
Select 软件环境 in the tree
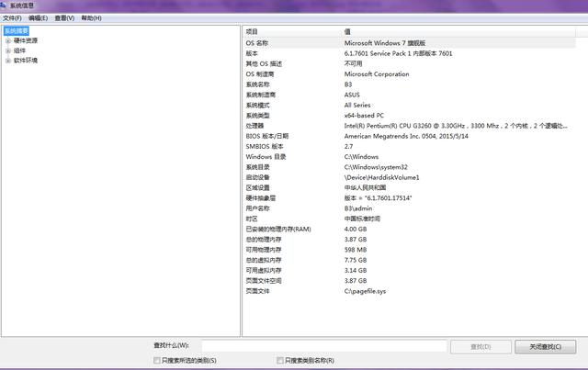point(26,60)
